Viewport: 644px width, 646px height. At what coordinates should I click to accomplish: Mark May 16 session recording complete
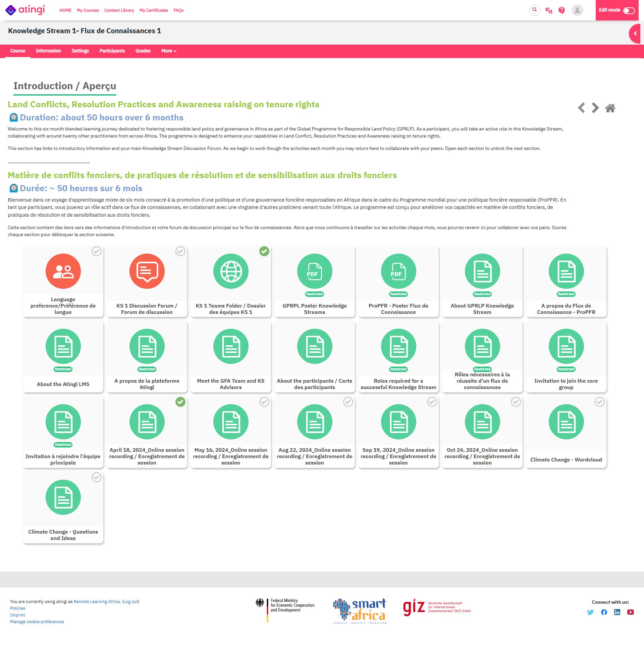264,402
